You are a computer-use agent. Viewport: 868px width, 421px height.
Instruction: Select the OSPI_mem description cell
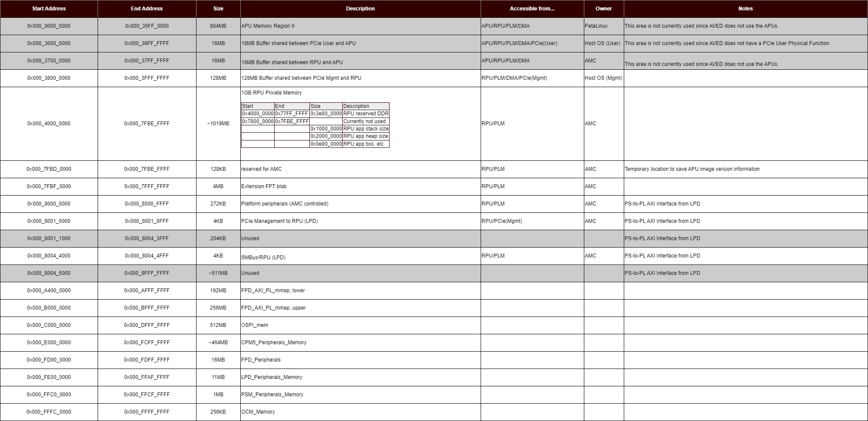[x=255, y=325]
